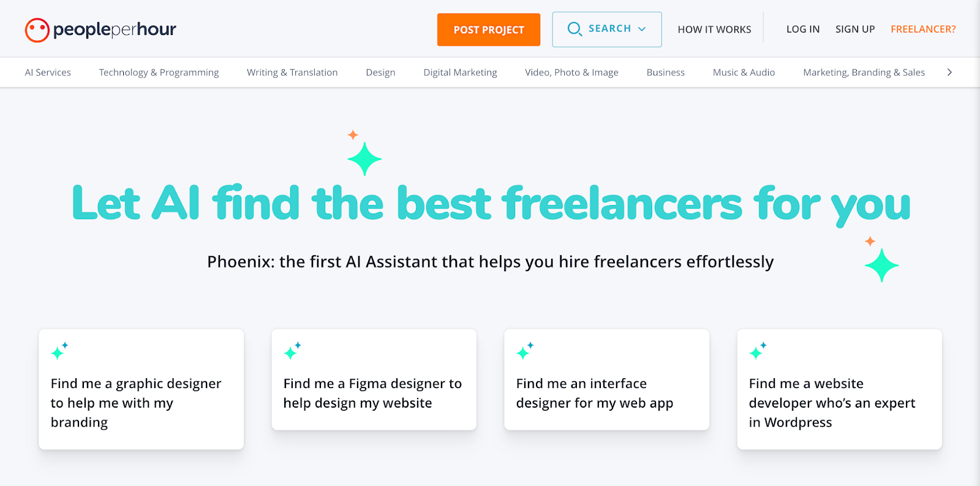Expand the Search dropdown chevron
The image size is (980, 486).
(642, 29)
